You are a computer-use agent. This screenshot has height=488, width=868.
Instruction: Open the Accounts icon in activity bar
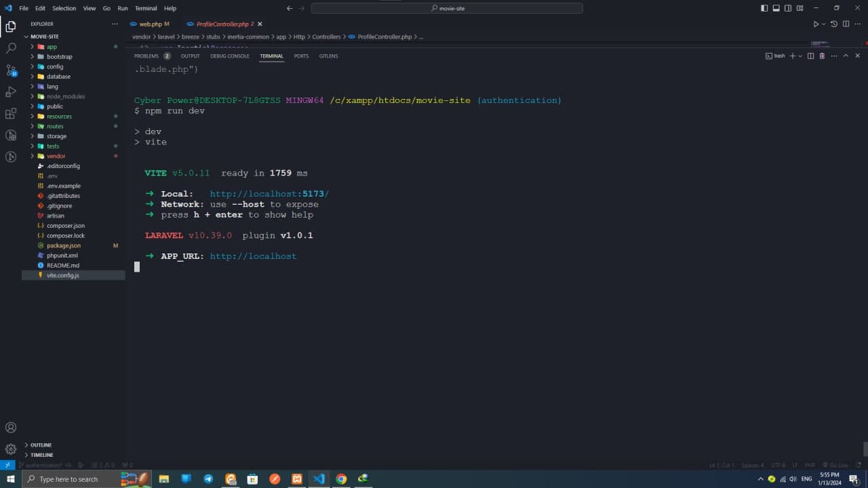11,428
